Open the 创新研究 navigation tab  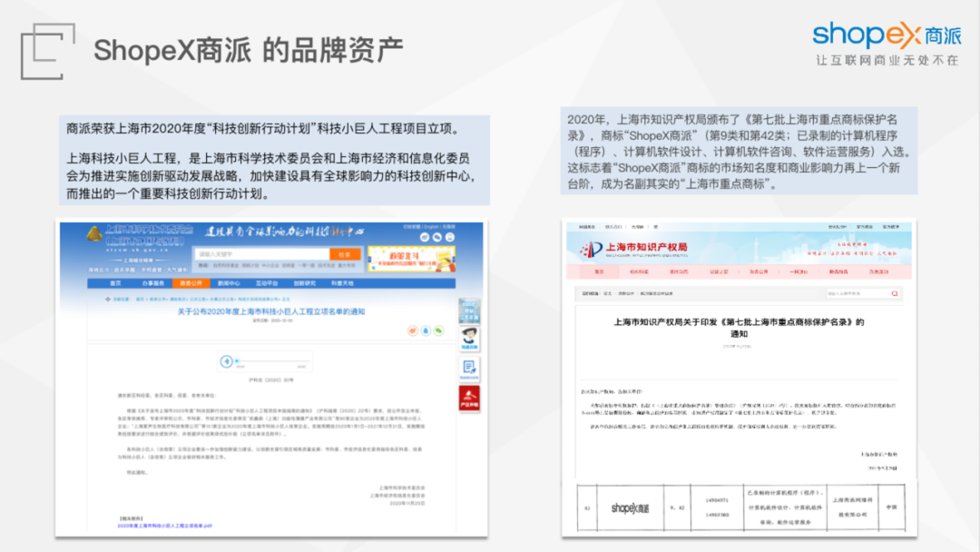pyautogui.click(x=304, y=283)
